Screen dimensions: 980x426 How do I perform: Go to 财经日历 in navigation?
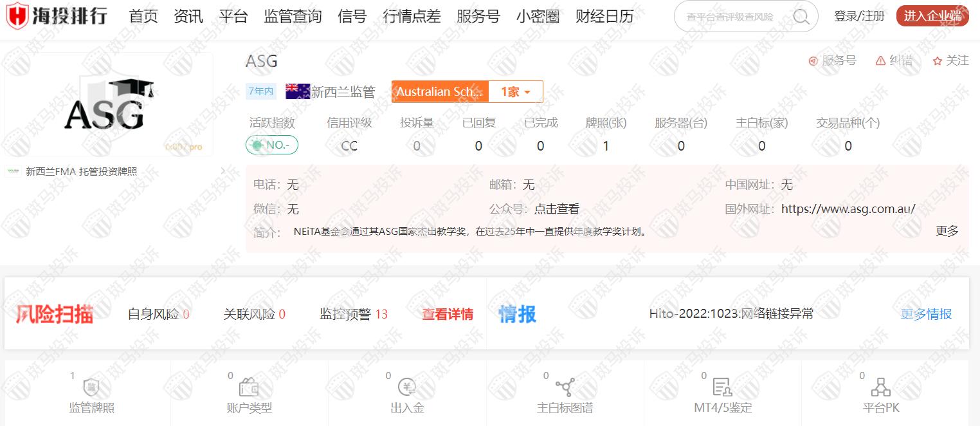(x=604, y=17)
